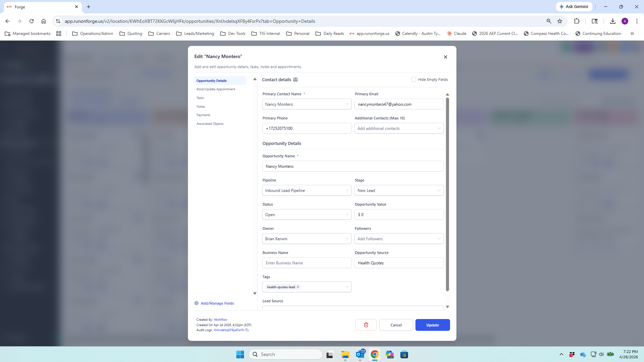Open the browser extensions puzzle icon

577,21
